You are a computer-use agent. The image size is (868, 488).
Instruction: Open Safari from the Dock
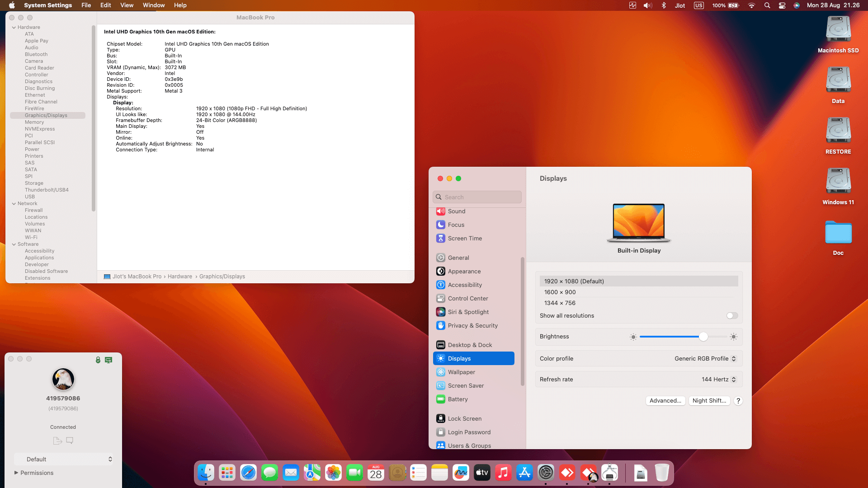(x=248, y=473)
